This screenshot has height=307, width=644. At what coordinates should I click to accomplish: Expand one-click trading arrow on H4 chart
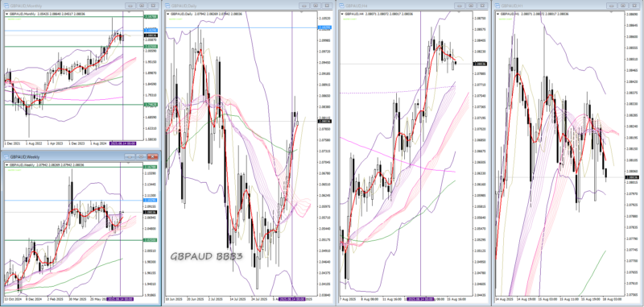coord(342,14)
